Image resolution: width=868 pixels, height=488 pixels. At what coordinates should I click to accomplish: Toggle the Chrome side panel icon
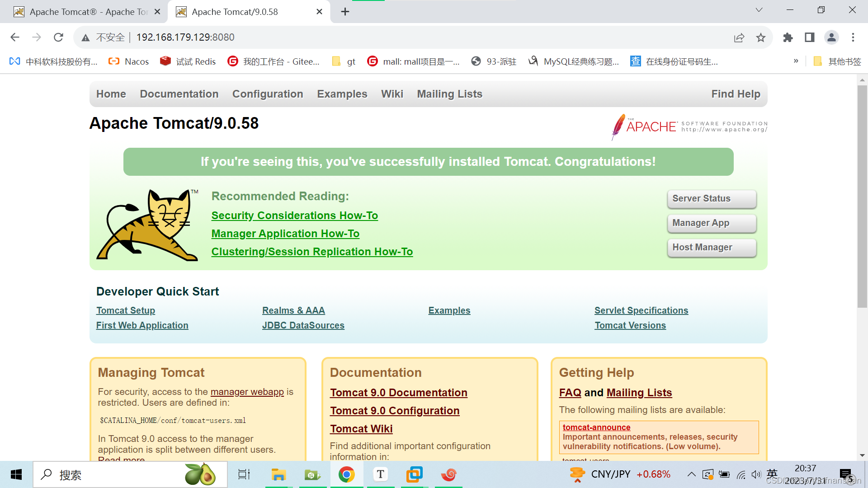point(810,38)
